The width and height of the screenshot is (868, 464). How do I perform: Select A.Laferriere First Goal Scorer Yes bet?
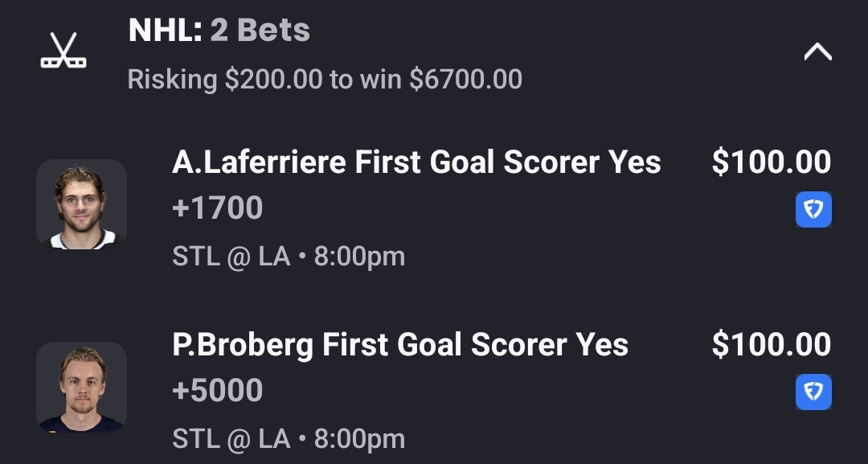point(416,162)
